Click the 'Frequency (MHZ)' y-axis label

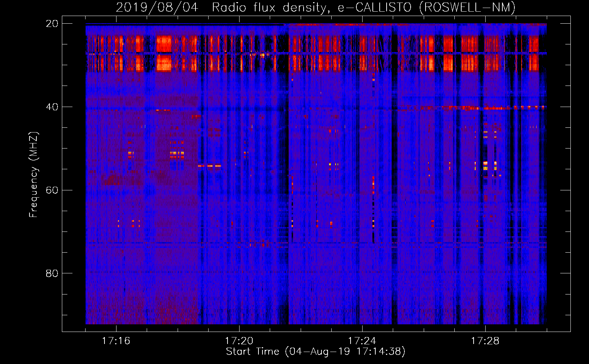[33, 175]
